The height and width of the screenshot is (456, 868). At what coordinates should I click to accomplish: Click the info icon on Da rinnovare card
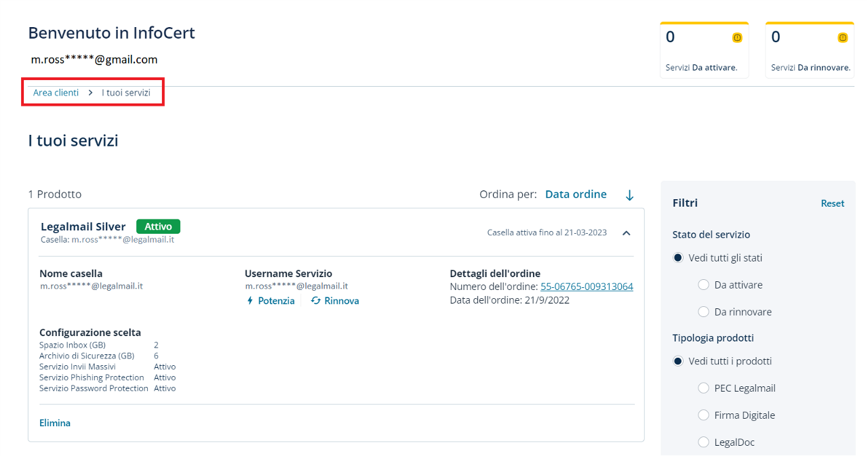tap(842, 38)
